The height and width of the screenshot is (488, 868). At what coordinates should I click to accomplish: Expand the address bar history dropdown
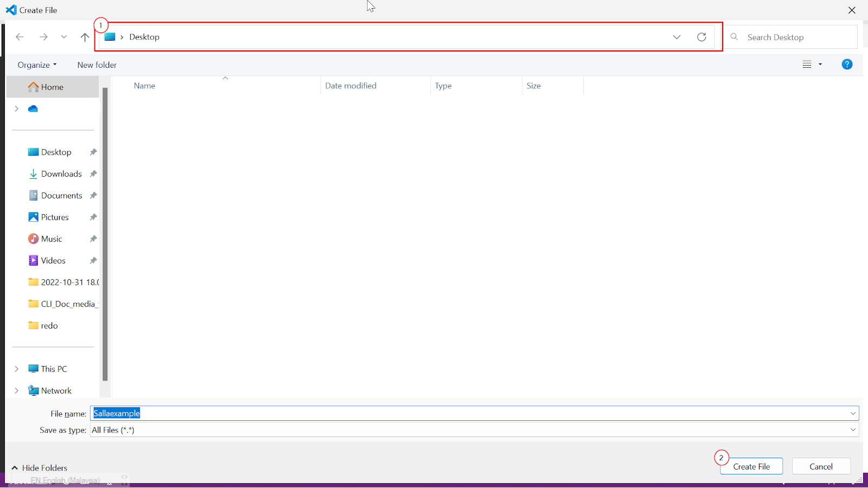676,37
